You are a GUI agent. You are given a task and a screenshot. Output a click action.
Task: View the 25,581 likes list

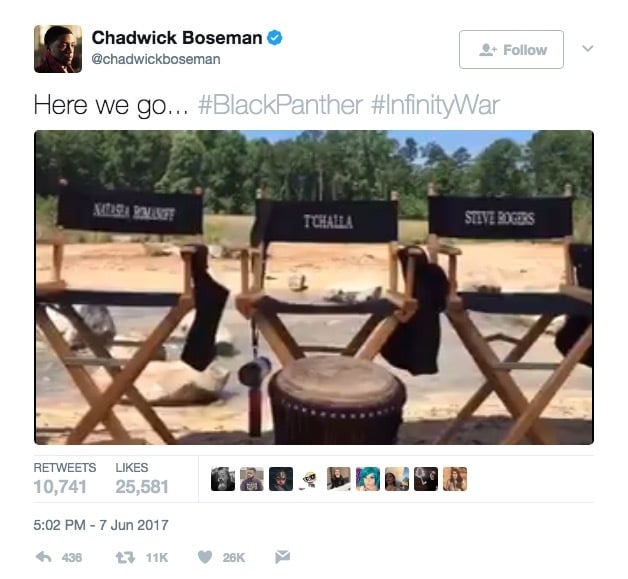pos(142,478)
